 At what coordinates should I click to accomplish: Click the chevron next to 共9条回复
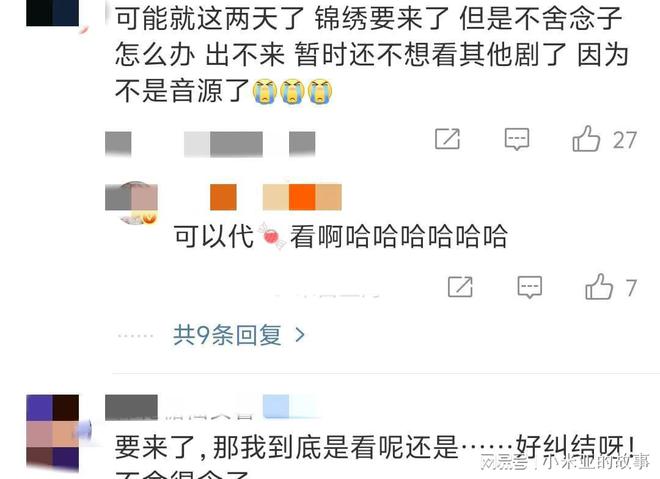click(x=300, y=335)
